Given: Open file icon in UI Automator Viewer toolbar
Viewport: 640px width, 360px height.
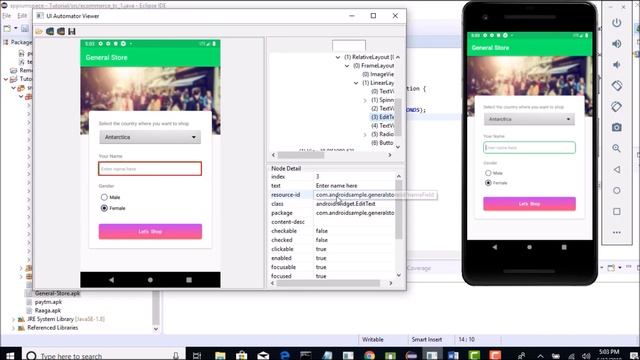Looking at the screenshot, I should [x=39, y=31].
